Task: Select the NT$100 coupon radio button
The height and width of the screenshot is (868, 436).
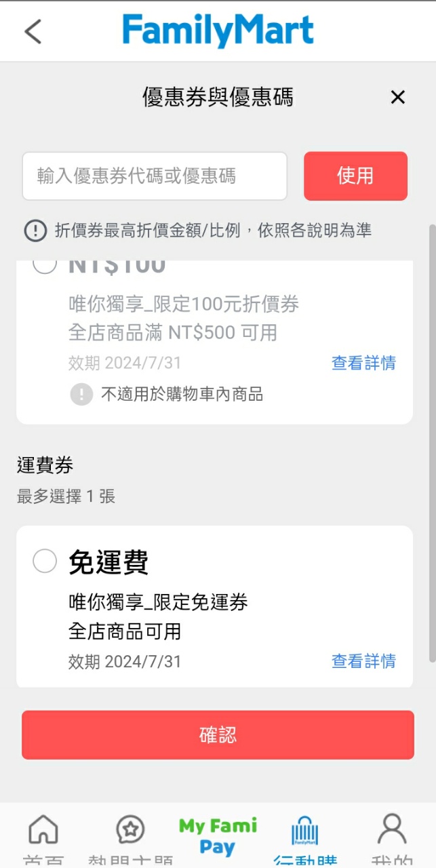Action: click(45, 264)
